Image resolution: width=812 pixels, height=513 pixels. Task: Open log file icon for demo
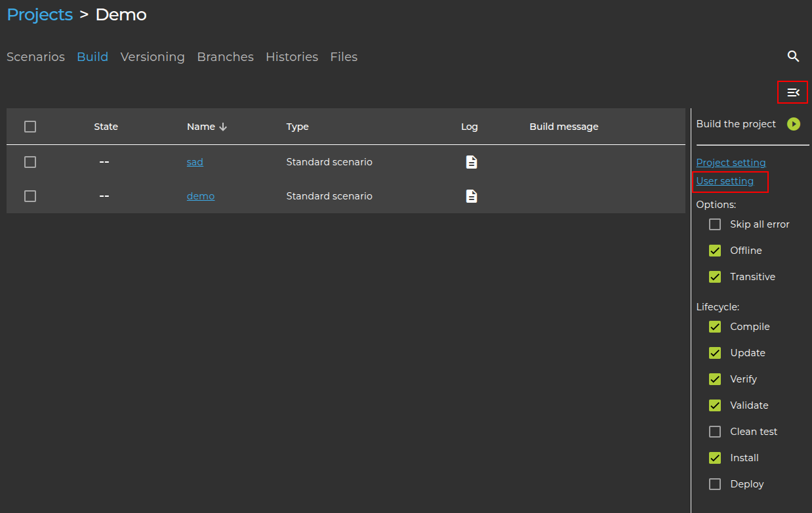pyautogui.click(x=471, y=196)
